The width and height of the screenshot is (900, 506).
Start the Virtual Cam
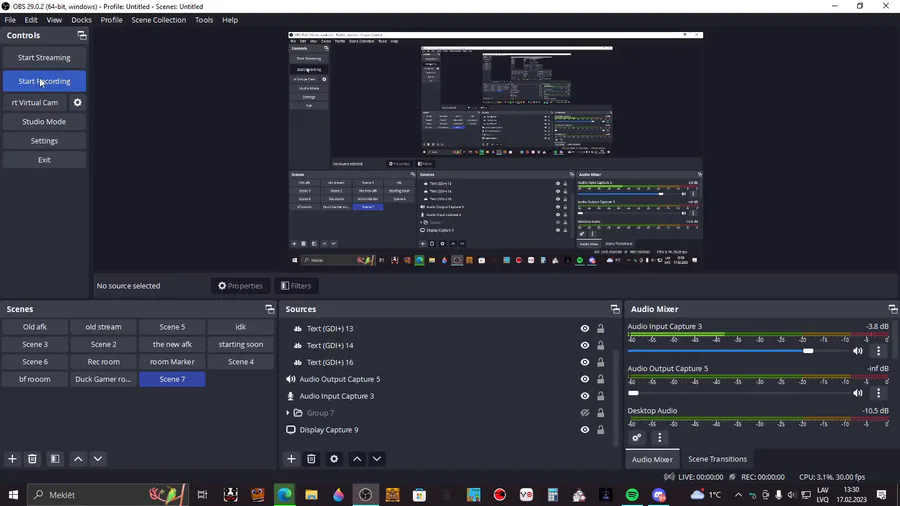point(35,103)
